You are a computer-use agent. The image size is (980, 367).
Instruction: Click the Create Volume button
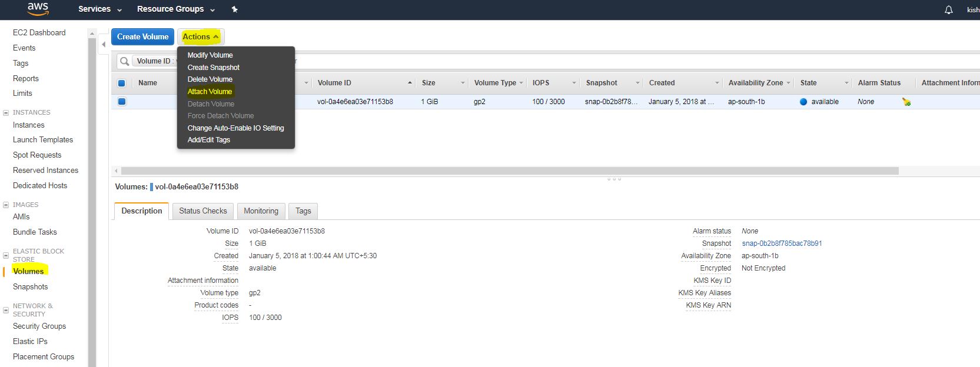tap(142, 36)
